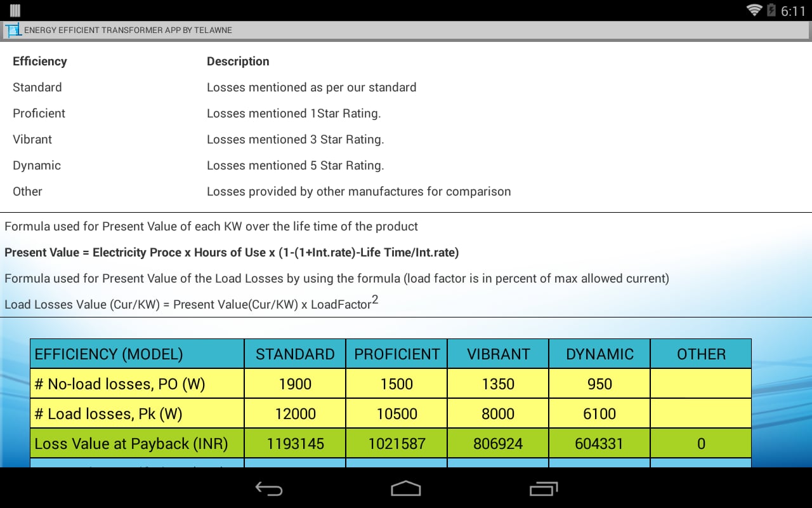Tap Vibrant load losses value 8000

tap(498, 413)
